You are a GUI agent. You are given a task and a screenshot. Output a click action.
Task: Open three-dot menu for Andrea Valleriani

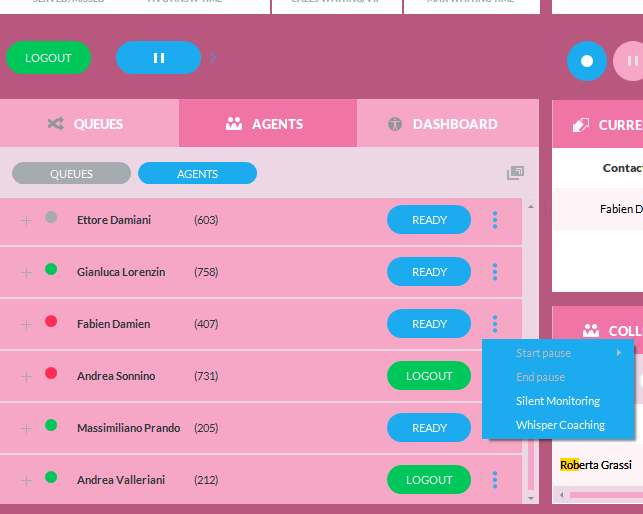point(494,480)
